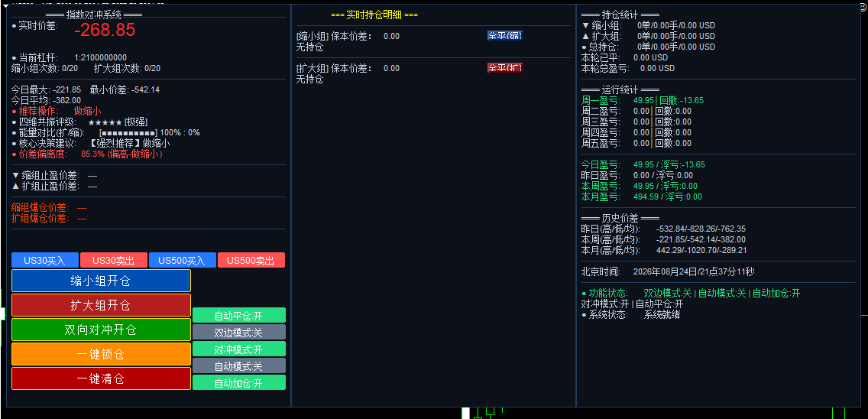This screenshot has height=419, width=868.
Task: Click the [扩大组] 保本价差 0.00 row
Action: coord(348,68)
